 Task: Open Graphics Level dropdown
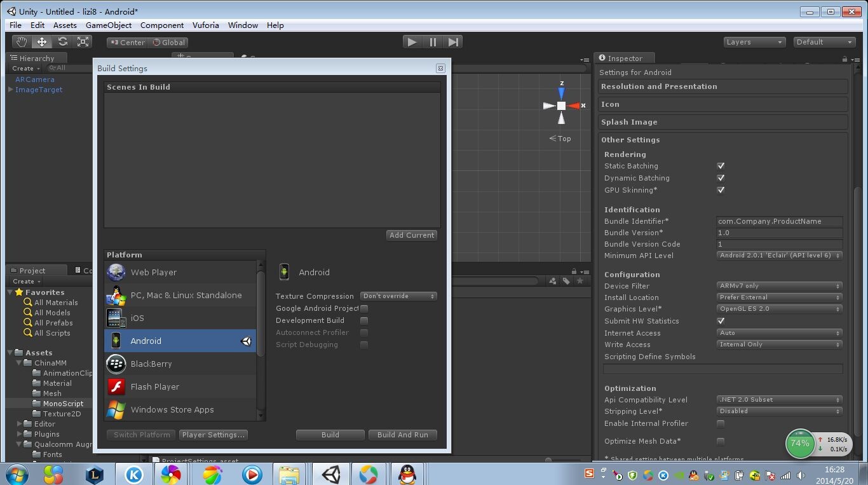click(780, 309)
